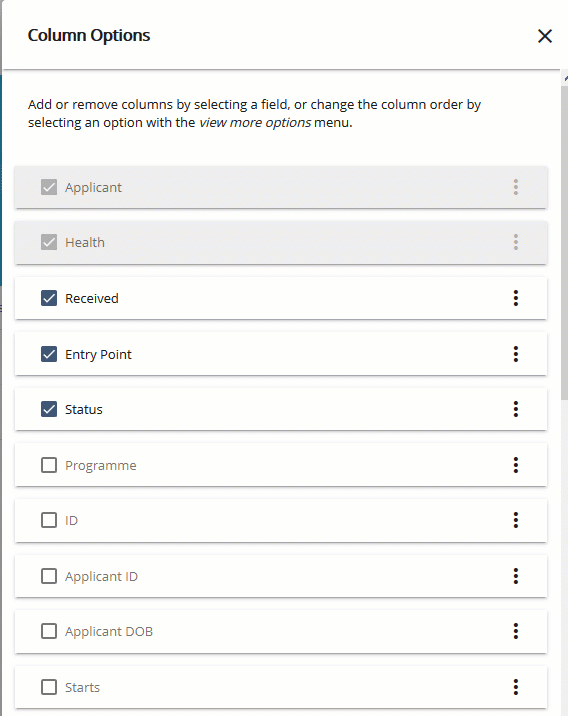The width and height of the screenshot is (568, 716).
Task: Click the Health row's greyed options dots
Action: [515, 242]
